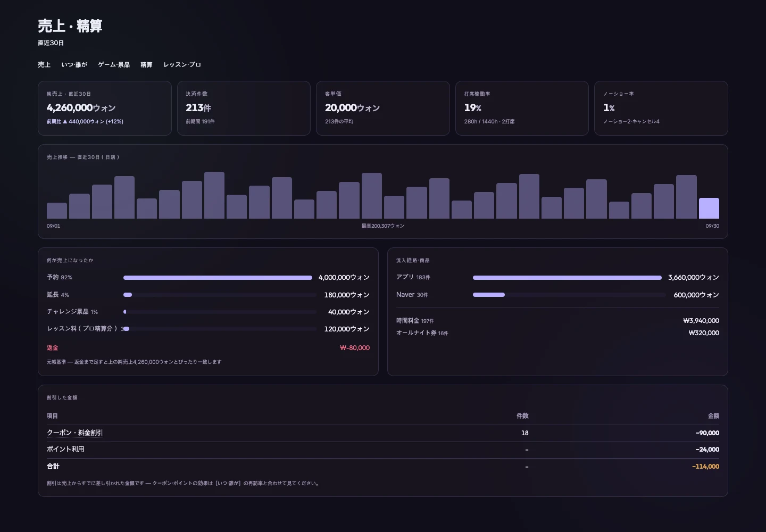Open the 売上 tab
Image resolution: width=766 pixels, height=532 pixels.
pos(44,64)
